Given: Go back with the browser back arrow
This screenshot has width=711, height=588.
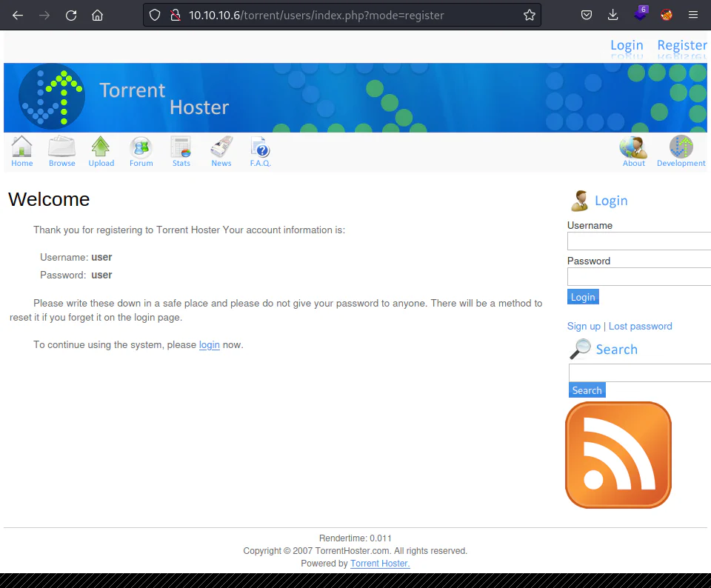Looking at the screenshot, I should (18, 16).
